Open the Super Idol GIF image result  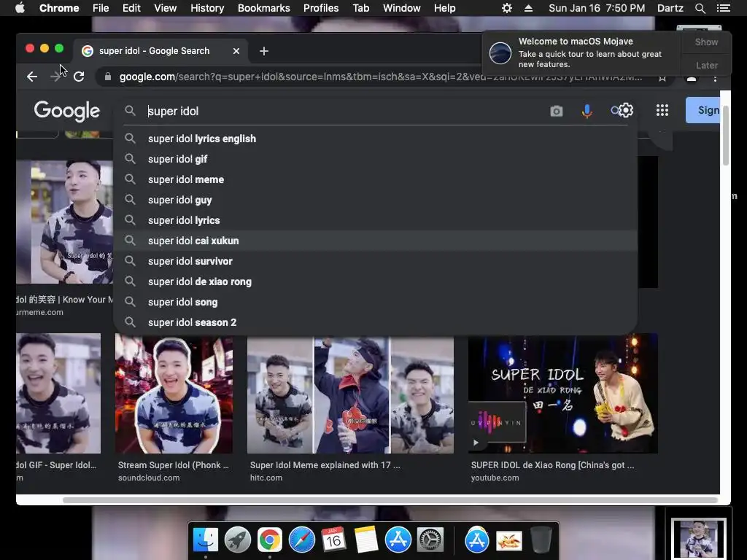coord(58,393)
